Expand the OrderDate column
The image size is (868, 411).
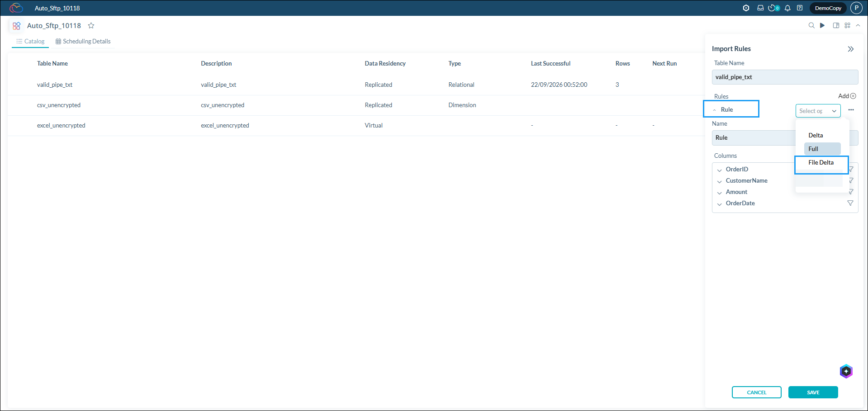719,204
